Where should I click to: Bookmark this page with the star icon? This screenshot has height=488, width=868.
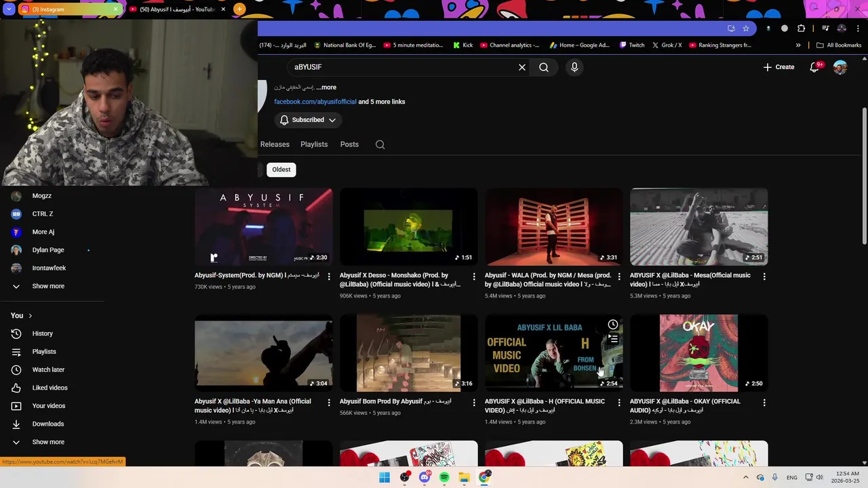pyautogui.click(x=746, y=28)
